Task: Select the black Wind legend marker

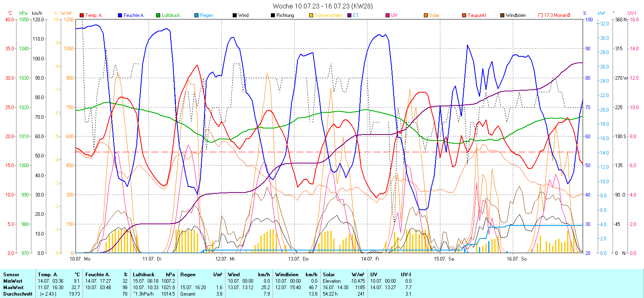Action: [x=235, y=15]
